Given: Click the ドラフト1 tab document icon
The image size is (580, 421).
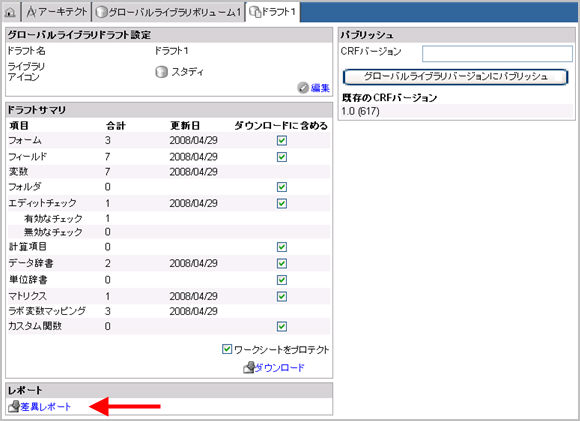Looking at the screenshot, I should click(255, 12).
